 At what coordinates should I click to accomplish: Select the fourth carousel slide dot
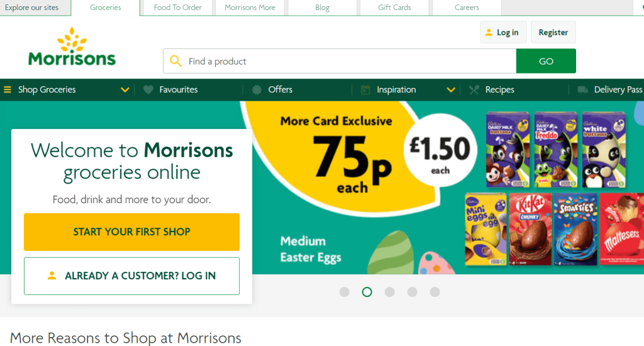[x=412, y=292]
